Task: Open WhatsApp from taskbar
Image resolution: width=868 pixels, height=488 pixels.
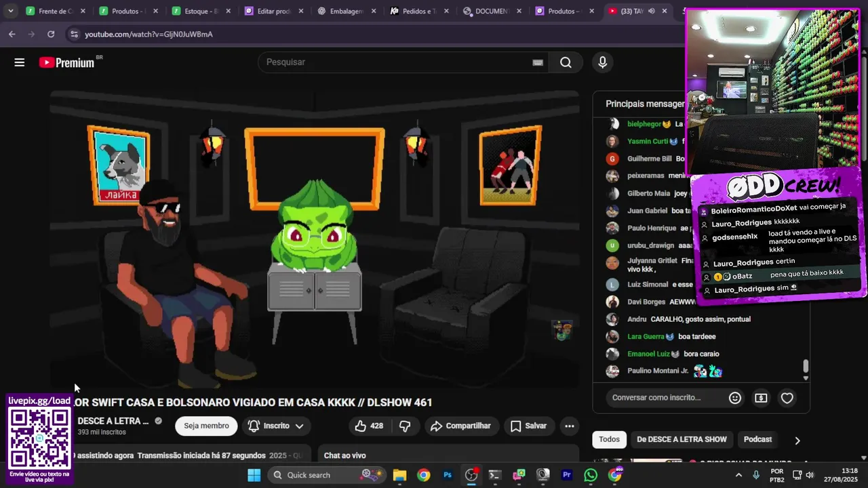Action: click(x=591, y=475)
